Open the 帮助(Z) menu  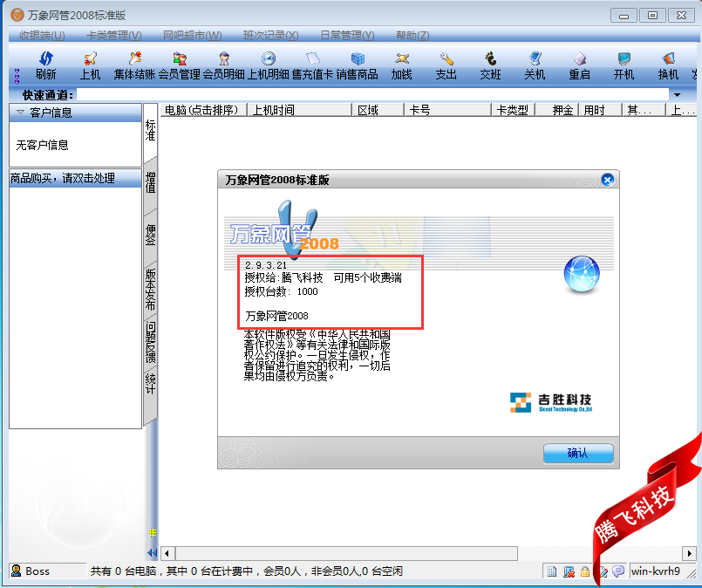412,36
